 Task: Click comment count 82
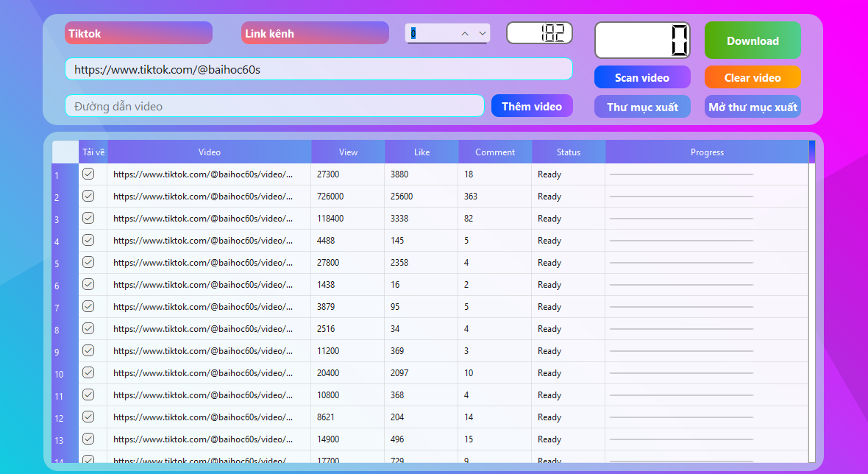(x=469, y=218)
